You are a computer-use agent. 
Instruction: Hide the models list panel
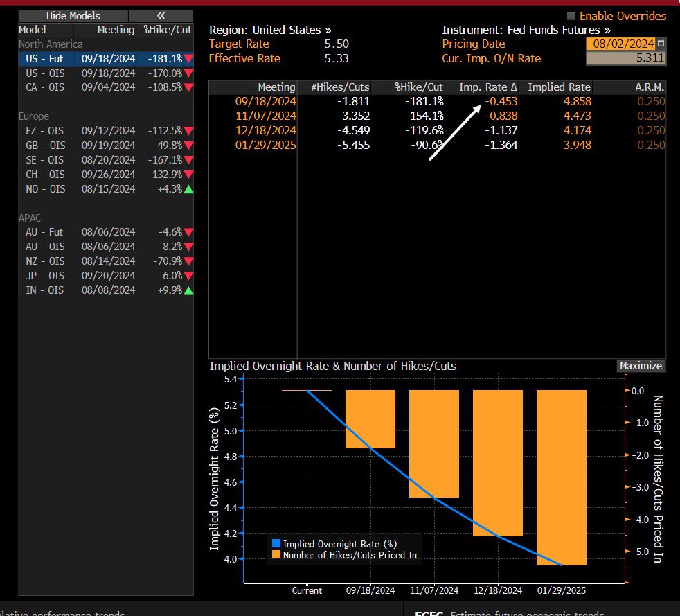[x=73, y=15]
